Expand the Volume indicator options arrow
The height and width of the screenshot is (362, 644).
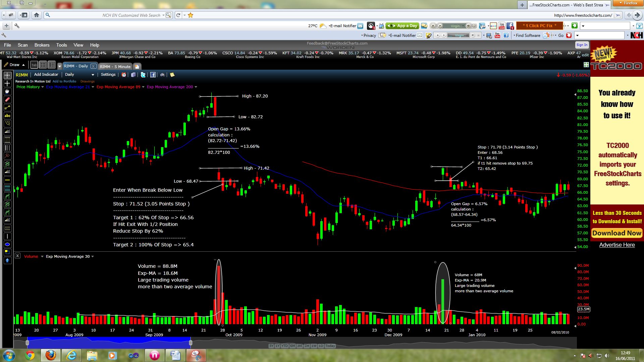pyautogui.click(x=42, y=257)
